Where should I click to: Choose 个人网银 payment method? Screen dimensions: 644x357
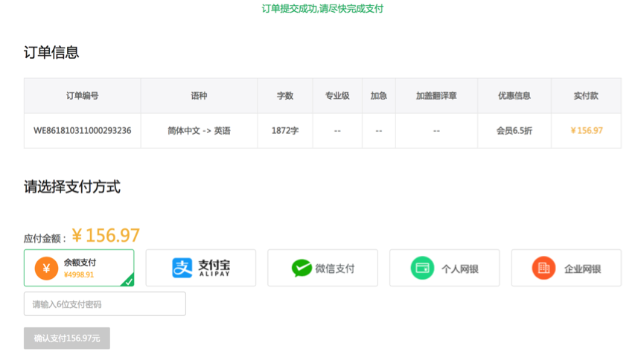(444, 268)
